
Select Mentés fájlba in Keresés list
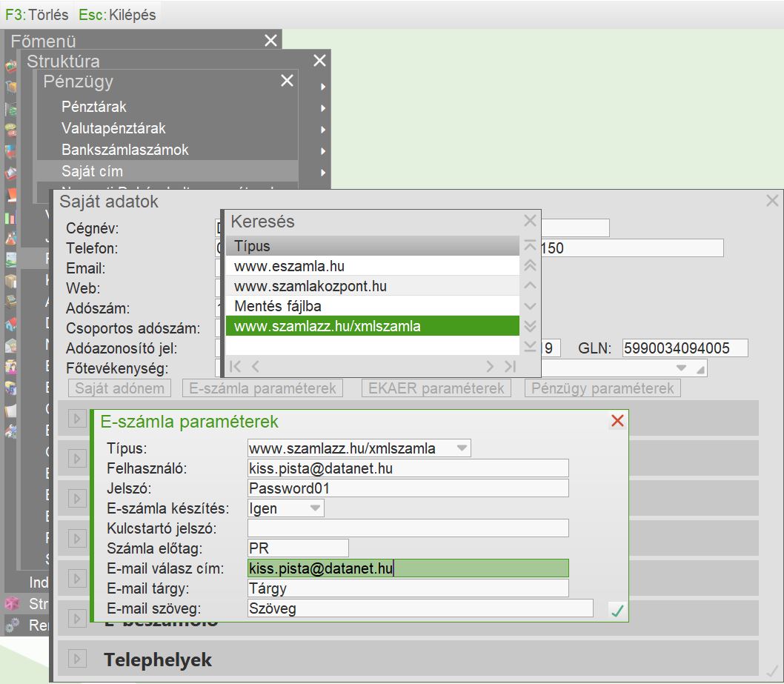373,306
